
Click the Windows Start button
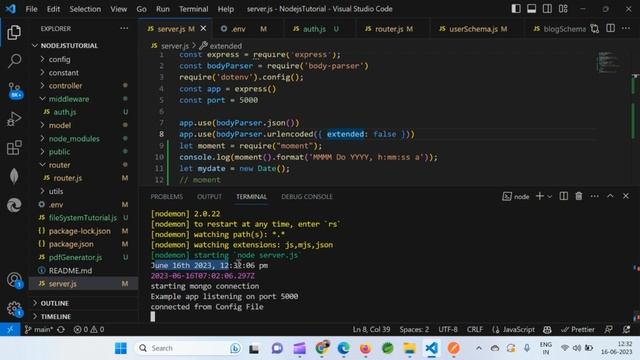point(121,348)
